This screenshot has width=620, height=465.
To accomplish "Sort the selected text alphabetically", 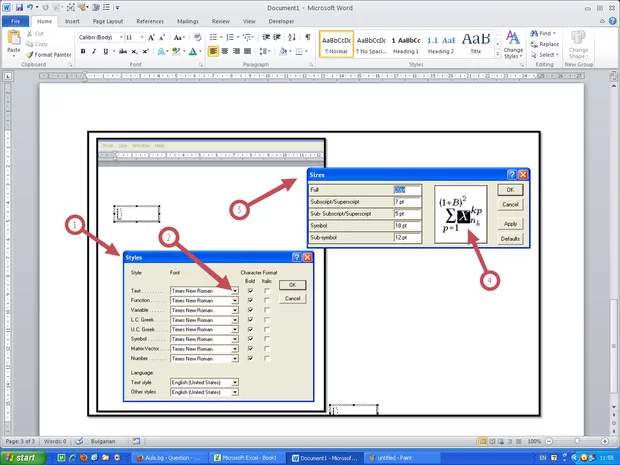I will 292,38.
